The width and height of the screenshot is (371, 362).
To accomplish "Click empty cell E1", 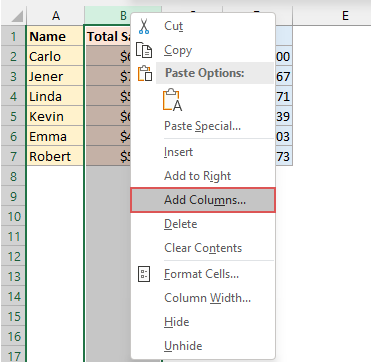I will (x=332, y=36).
